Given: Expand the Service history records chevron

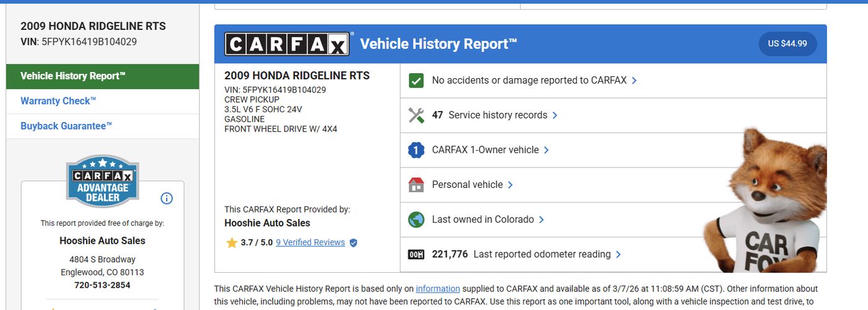Looking at the screenshot, I should pos(555,115).
